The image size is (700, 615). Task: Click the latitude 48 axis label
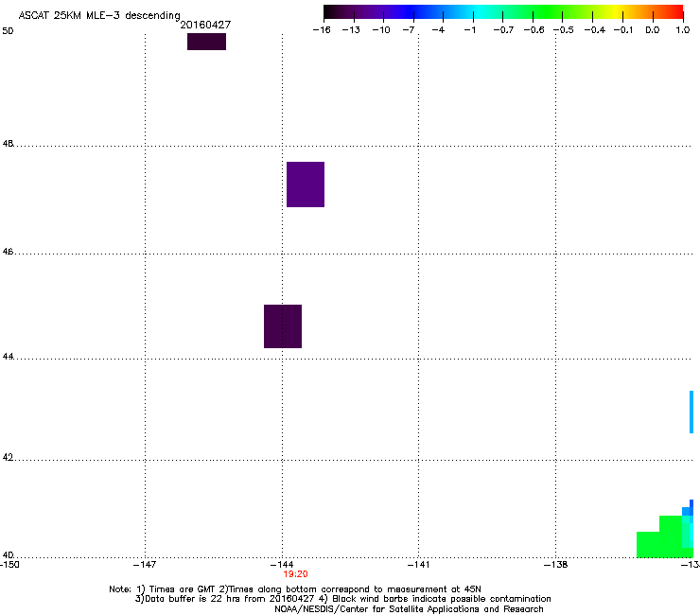8,144
